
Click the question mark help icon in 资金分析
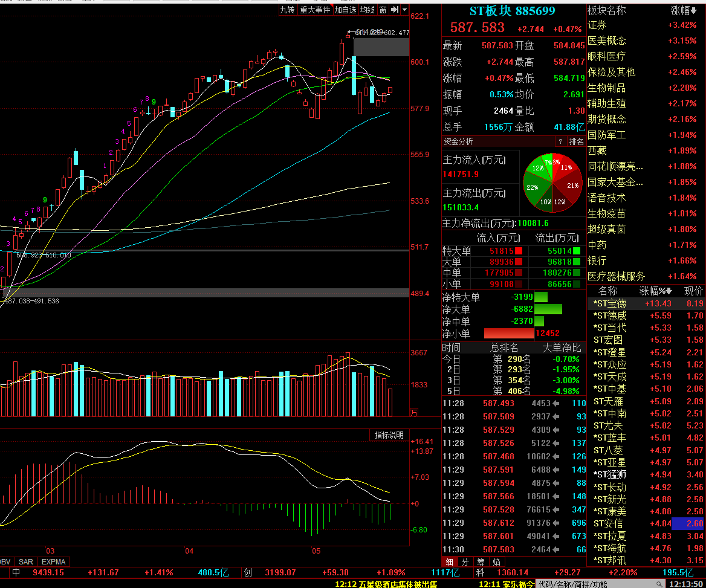click(560, 142)
